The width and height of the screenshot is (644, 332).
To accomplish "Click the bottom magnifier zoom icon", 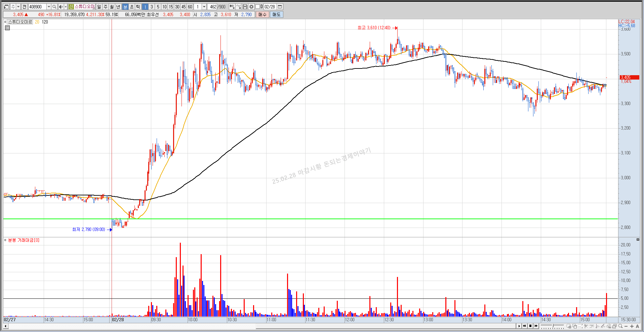I will point(620,326).
